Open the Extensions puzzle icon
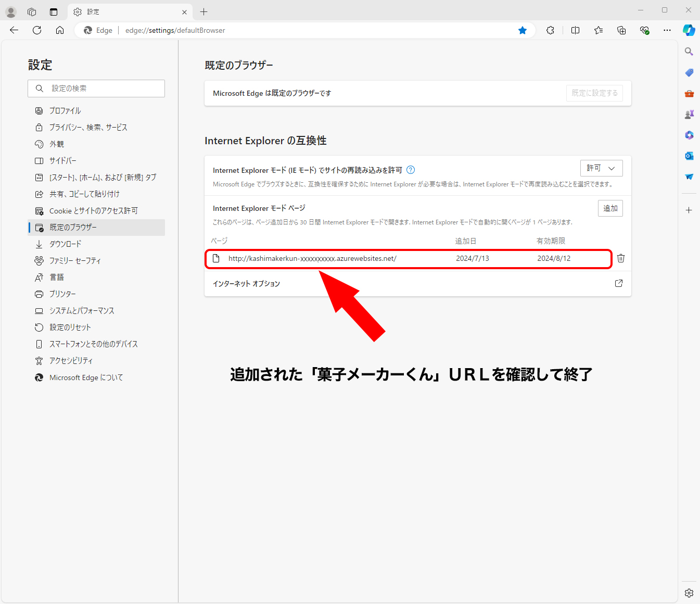This screenshot has height=604, width=700. 550,30
